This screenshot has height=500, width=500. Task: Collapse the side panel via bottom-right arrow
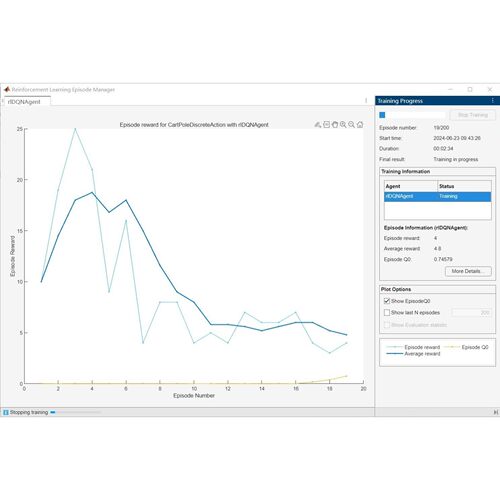click(495, 412)
